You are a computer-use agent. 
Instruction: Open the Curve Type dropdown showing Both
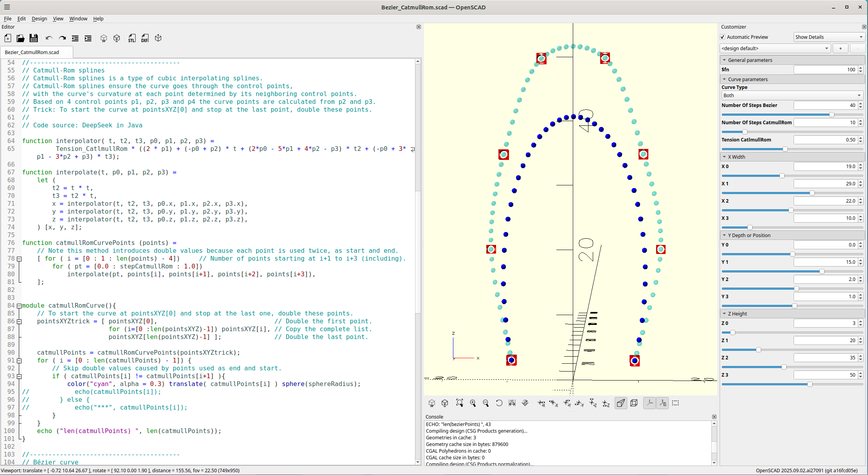[792, 95]
